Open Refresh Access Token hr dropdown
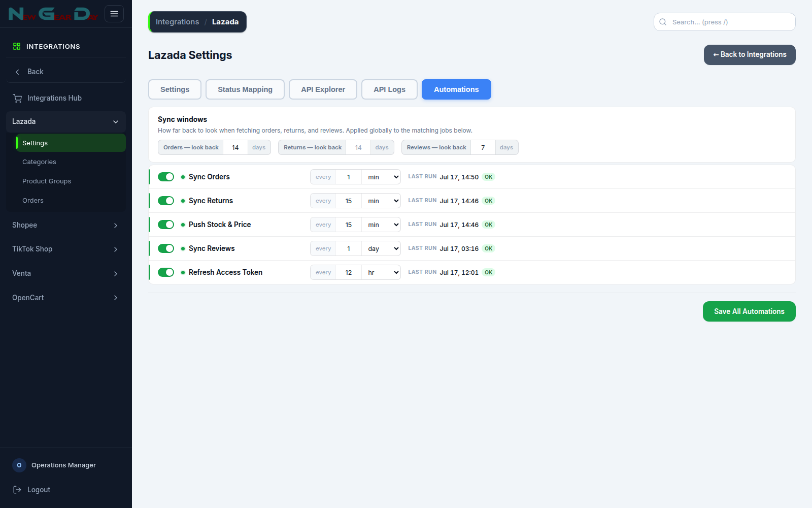812x508 pixels. click(x=381, y=272)
